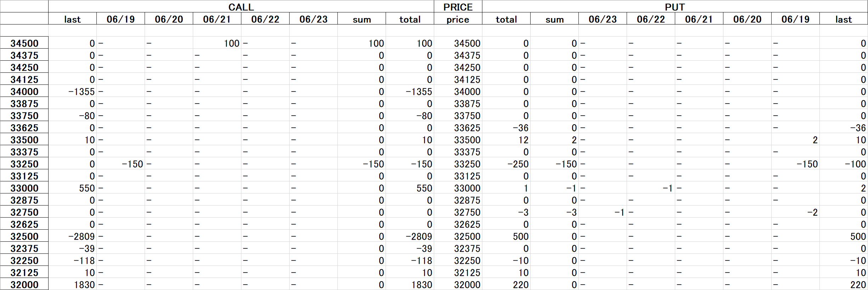Click the PUT 06/20 column header
Image resolution: width=868 pixels, height=290 pixels.
(x=747, y=19)
